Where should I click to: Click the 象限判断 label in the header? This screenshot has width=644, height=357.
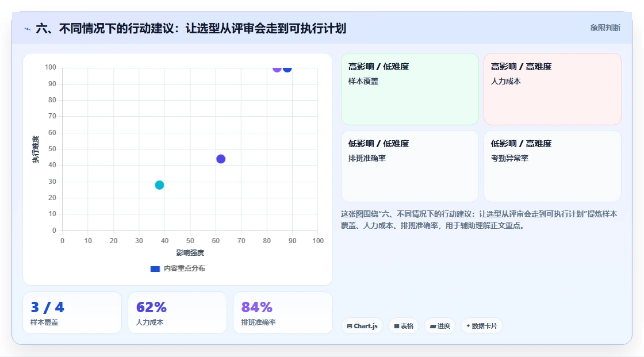tap(605, 28)
